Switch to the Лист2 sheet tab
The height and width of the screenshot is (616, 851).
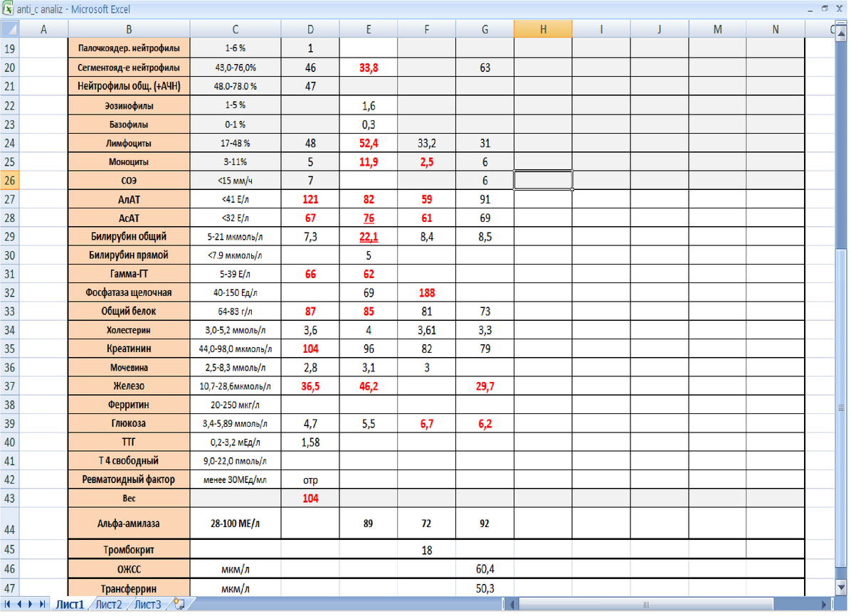[x=109, y=605]
